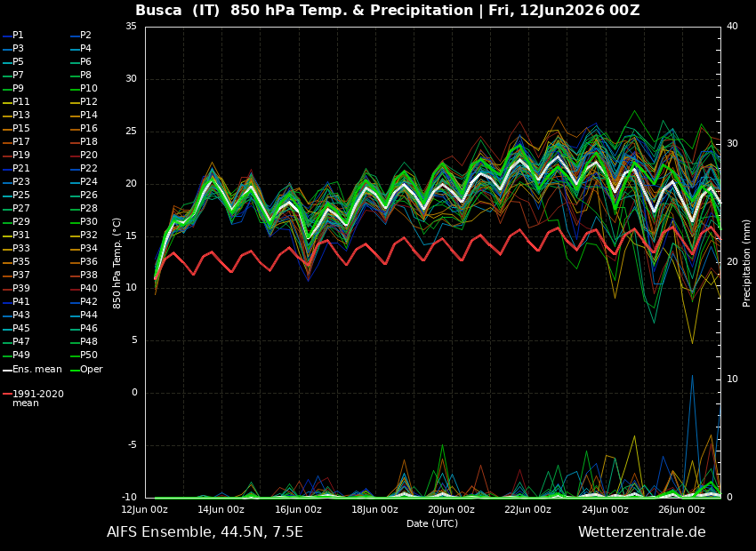
Task: Click the P5 legend label
Action: 18,61
